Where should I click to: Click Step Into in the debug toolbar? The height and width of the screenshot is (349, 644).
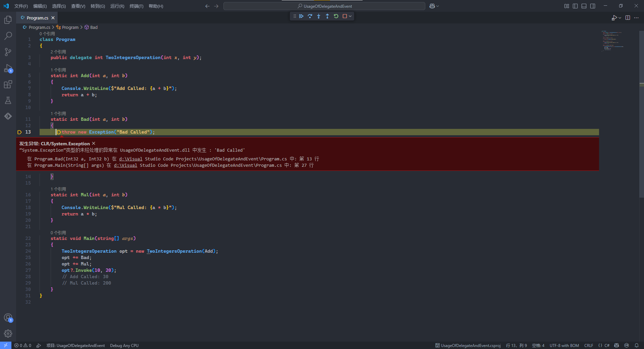(x=319, y=16)
